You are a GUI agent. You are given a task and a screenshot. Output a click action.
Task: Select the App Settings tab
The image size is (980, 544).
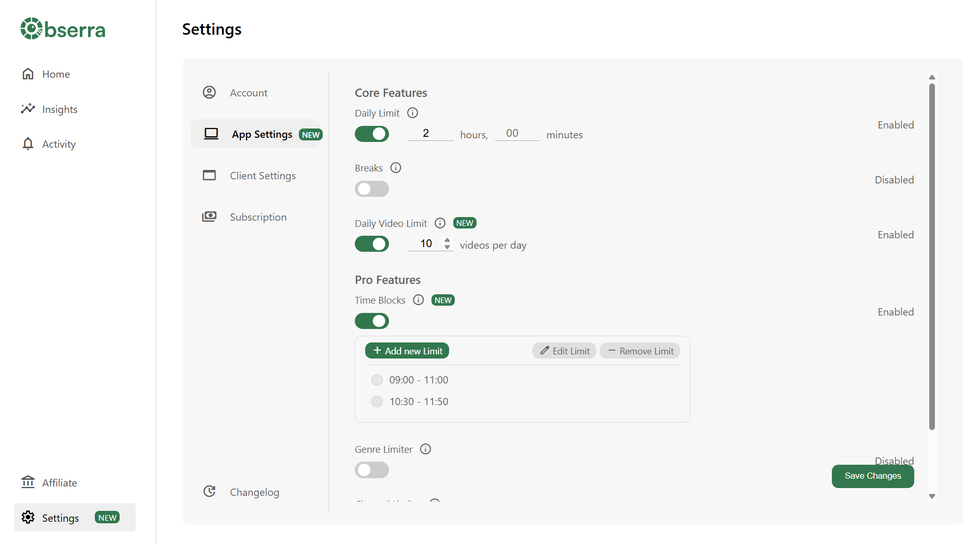pos(256,134)
